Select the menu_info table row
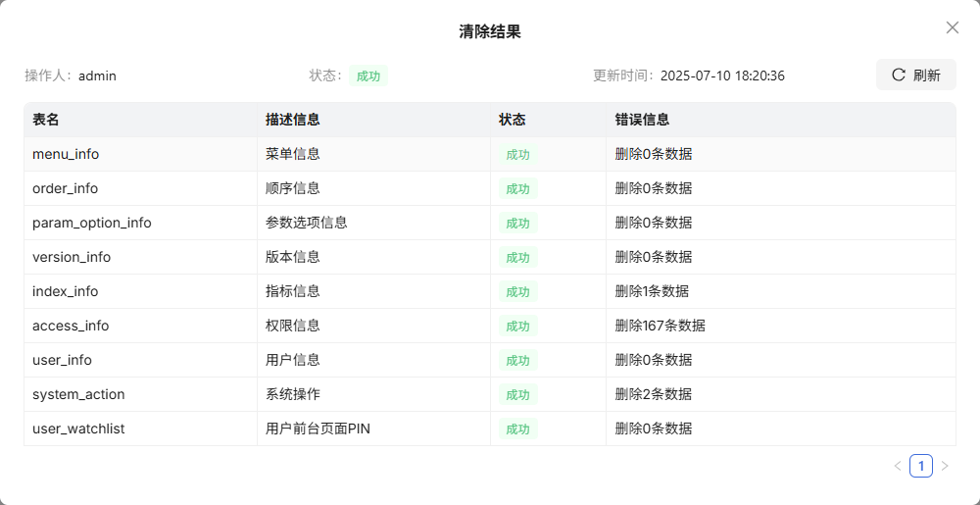This screenshot has width=980, height=505. pyautogui.click(x=66, y=154)
